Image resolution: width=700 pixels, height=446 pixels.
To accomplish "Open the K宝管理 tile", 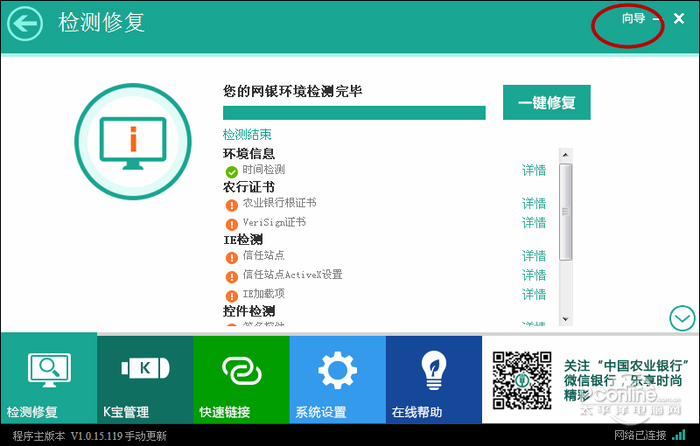I will (145, 379).
